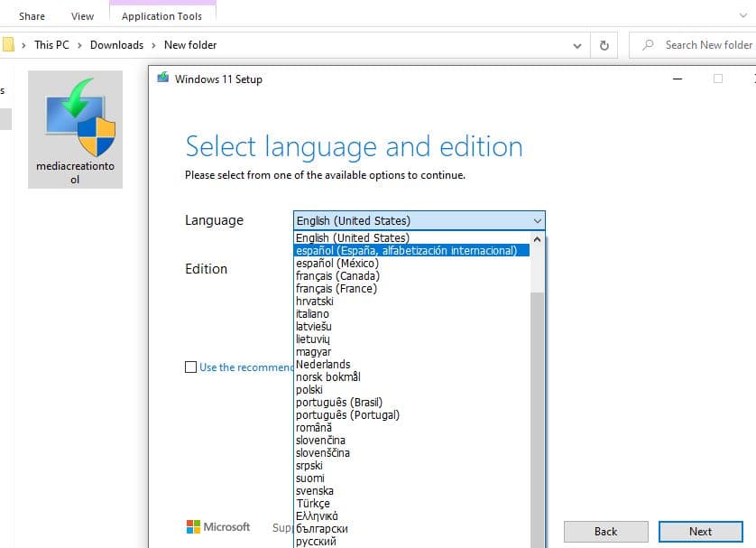
Task: Click the language list scroll up arrow
Action: (x=537, y=239)
